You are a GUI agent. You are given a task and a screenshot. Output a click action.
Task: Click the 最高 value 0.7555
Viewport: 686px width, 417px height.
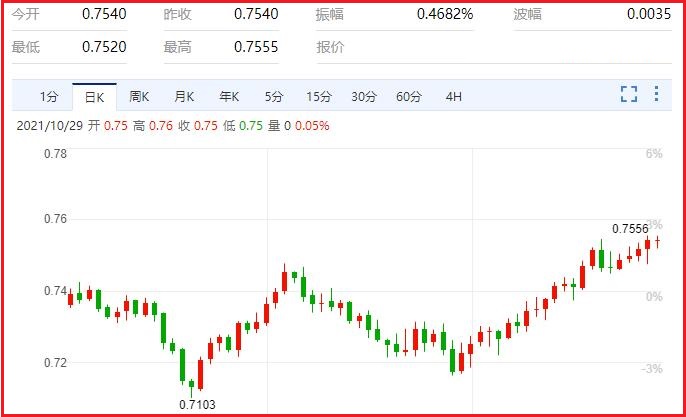[x=256, y=47]
